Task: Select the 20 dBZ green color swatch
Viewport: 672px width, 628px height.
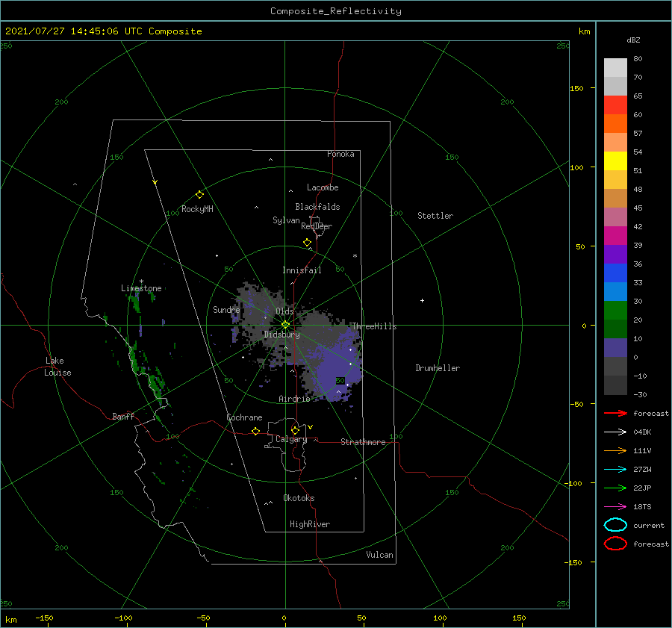Action: 615,311
